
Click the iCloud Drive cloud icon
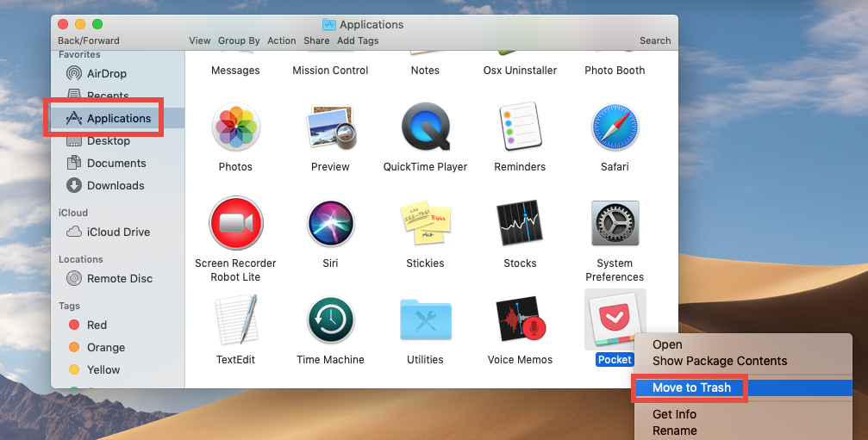73,232
